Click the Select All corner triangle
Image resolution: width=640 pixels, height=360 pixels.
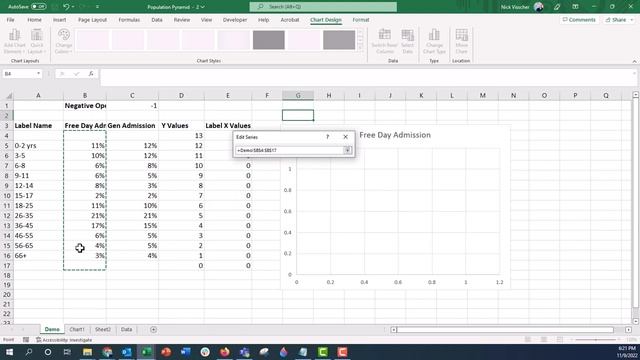[9, 96]
